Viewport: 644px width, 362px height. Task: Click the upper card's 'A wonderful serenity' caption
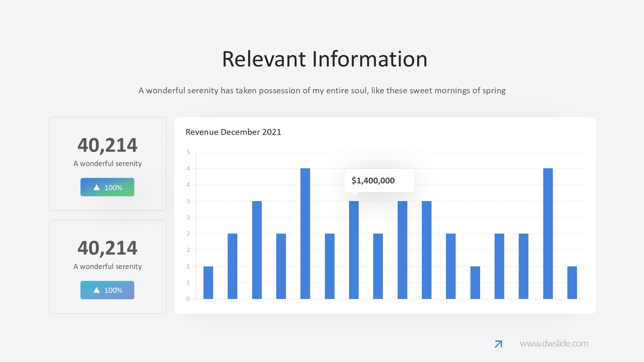pyautogui.click(x=108, y=163)
